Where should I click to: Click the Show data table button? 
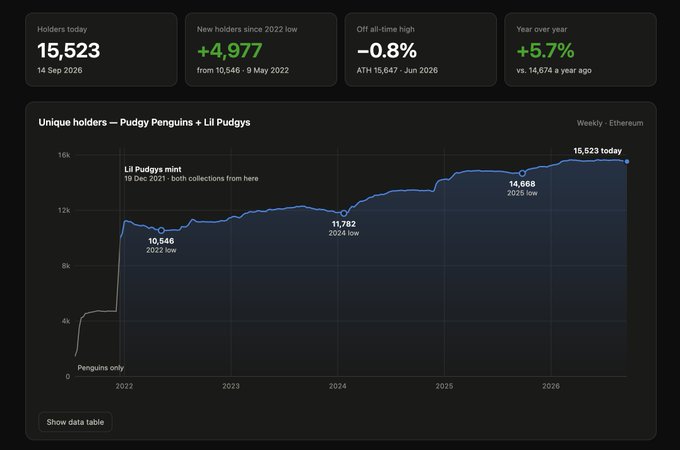coord(75,422)
